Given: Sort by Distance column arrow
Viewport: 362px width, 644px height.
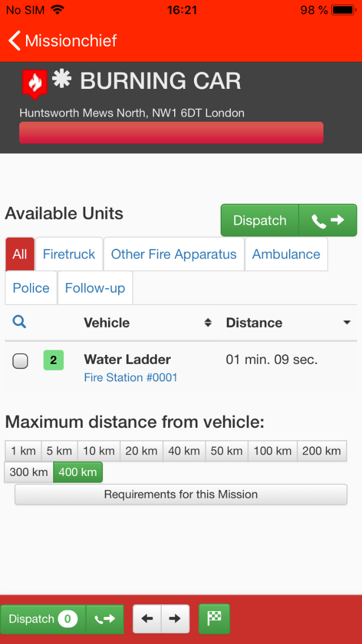Looking at the screenshot, I should (347, 323).
